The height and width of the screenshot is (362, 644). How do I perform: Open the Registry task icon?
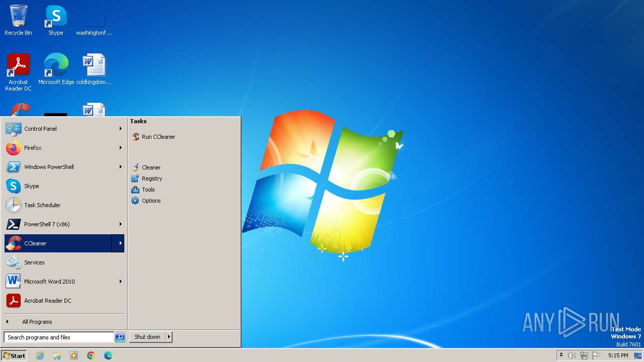[x=135, y=178]
